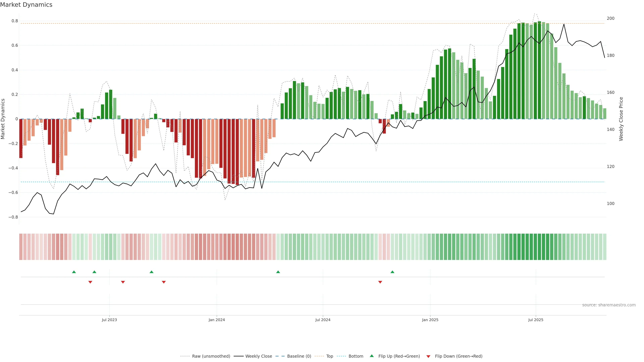The width and height of the screenshot is (644, 362).
Task: Click the red flip-down triangle near late 2024
Action: tap(380, 282)
